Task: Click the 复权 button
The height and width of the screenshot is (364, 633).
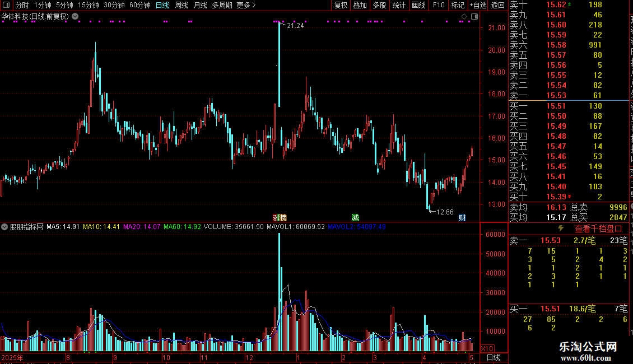Action: pyautogui.click(x=341, y=5)
